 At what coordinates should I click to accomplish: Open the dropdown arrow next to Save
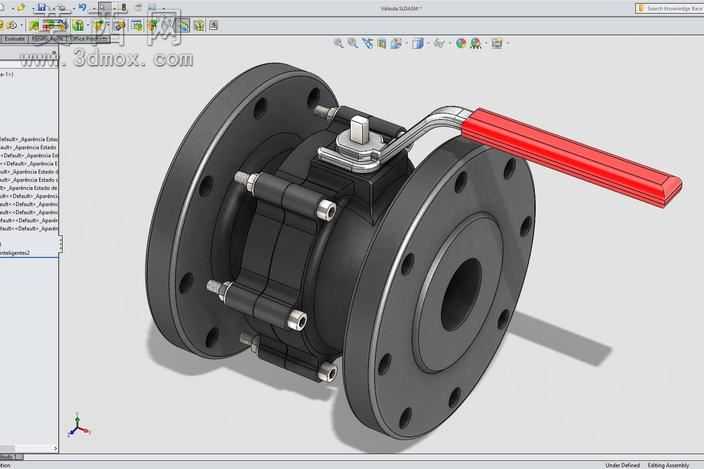tap(52, 9)
